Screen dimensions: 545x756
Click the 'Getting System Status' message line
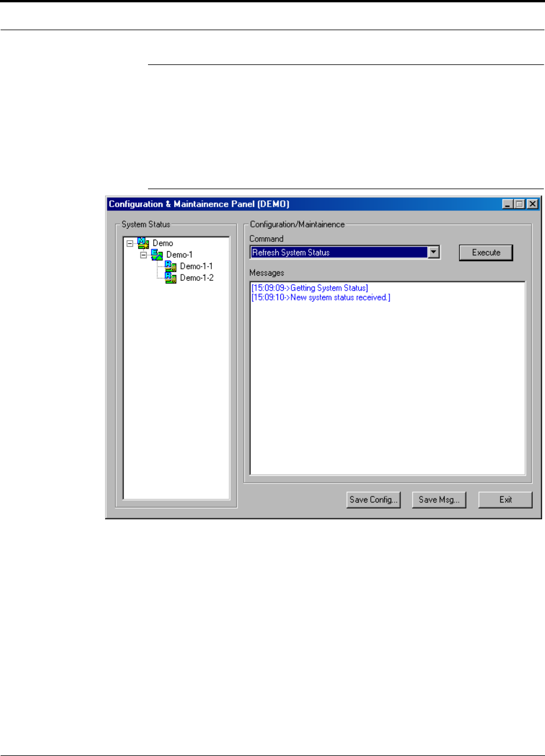point(310,288)
